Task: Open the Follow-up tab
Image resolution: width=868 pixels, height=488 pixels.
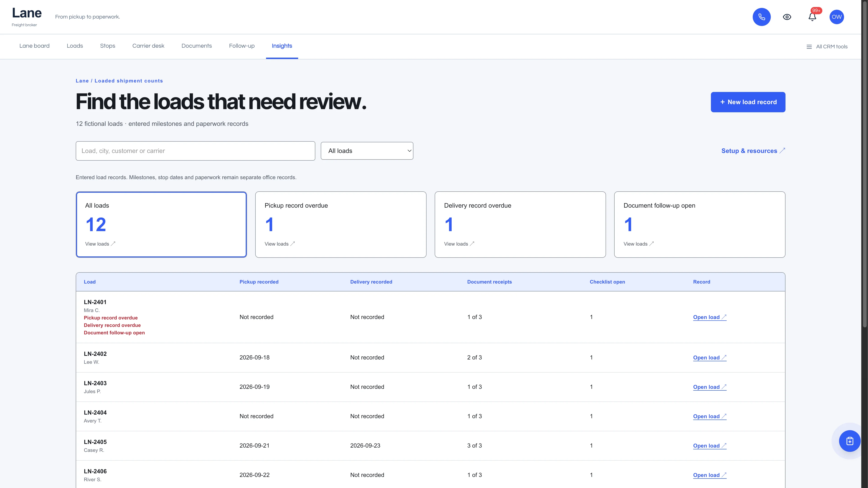Action: pos(242,46)
